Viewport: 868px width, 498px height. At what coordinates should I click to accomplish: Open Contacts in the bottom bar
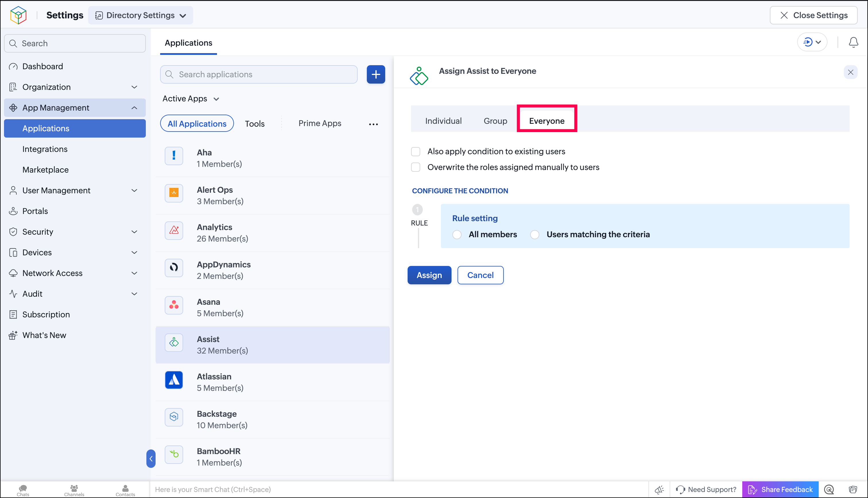125,490
